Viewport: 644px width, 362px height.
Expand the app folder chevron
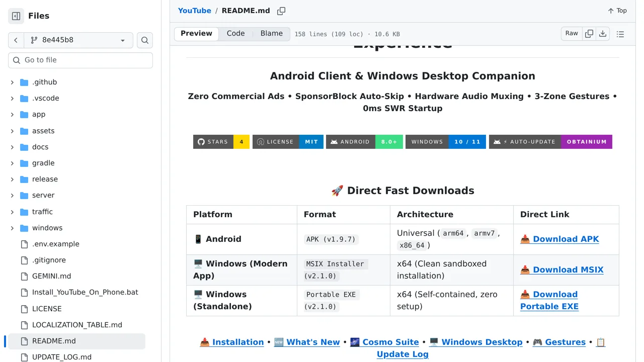click(x=12, y=114)
